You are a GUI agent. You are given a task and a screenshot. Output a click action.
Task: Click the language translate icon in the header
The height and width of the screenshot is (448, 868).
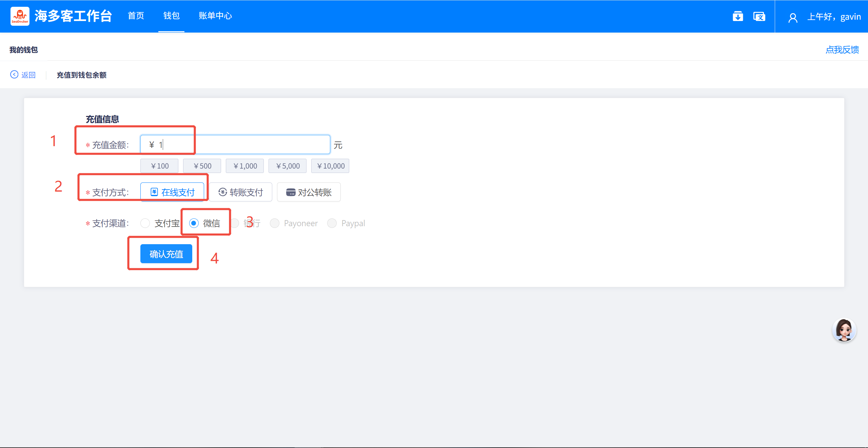coord(759,16)
